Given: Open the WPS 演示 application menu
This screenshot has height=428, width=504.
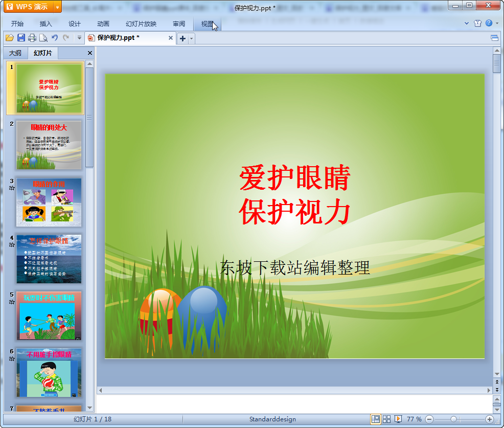Looking at the screenshot, I should coord(28,7).
